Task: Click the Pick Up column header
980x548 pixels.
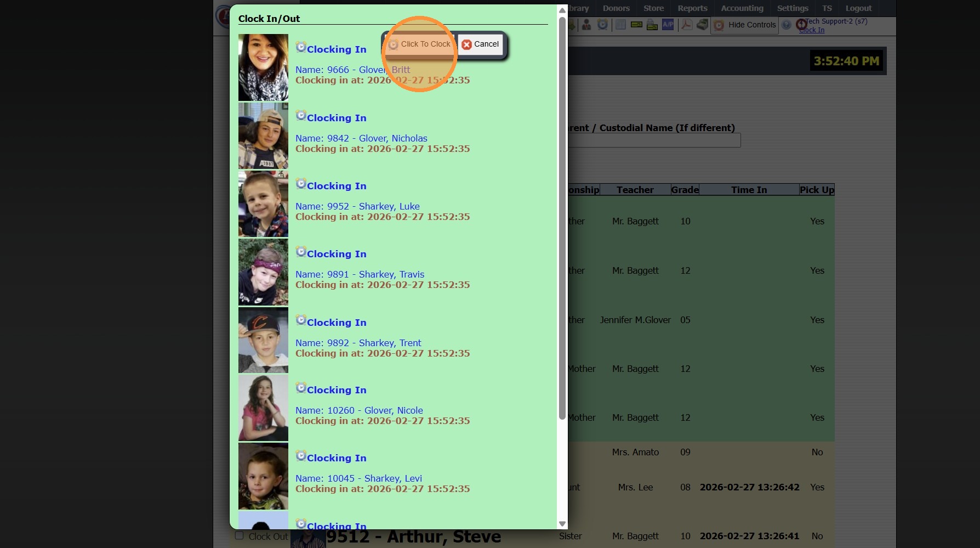Action: click(x=817, y=190)
